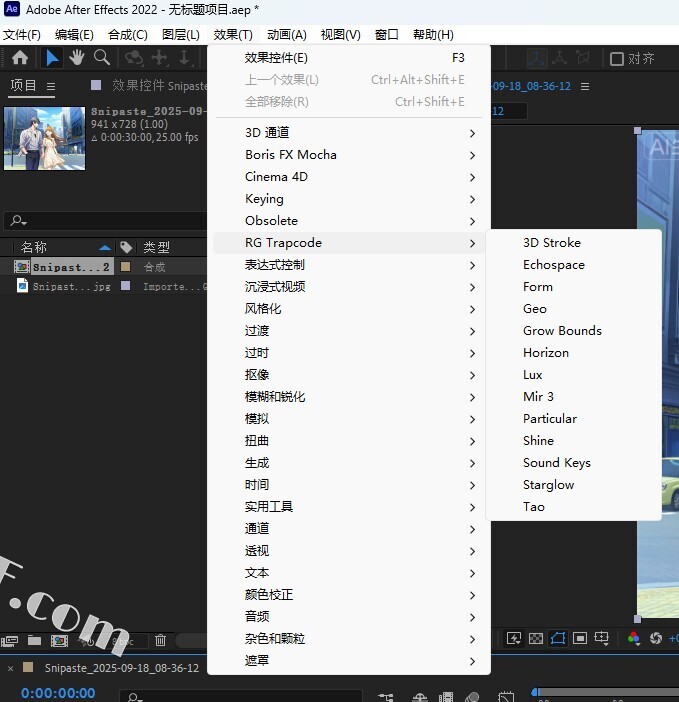Viewport: 679px width, 702px height.
Task: Open the 项目 panel menu
Action: tap(52, 86)
